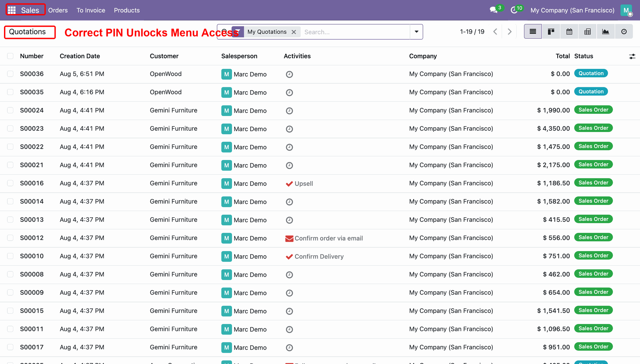Switch to graph view
640x364 pixels.
click(x=606, y=32)
